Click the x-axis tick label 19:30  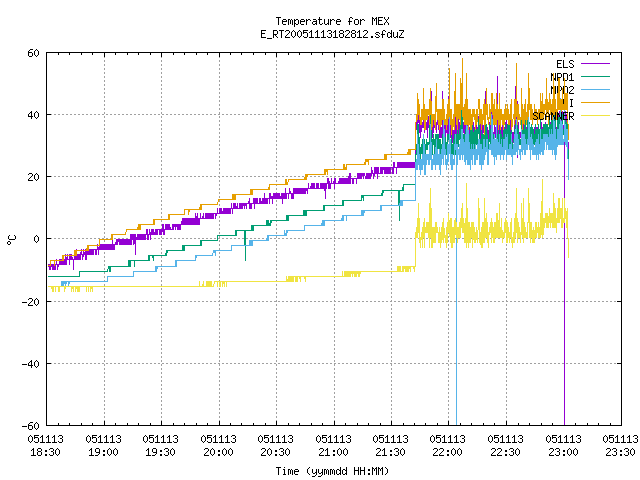tap(160, 452)
